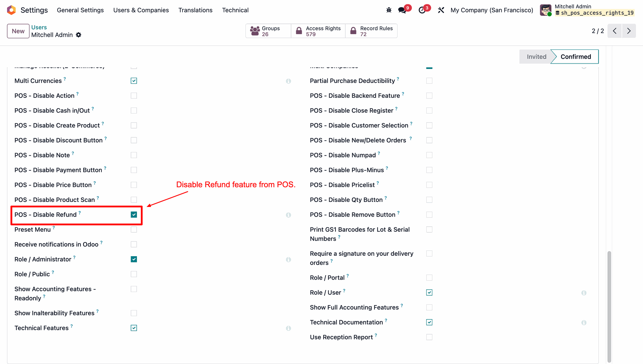
Task: Open the bug debug tools icon
Action: 389,10
